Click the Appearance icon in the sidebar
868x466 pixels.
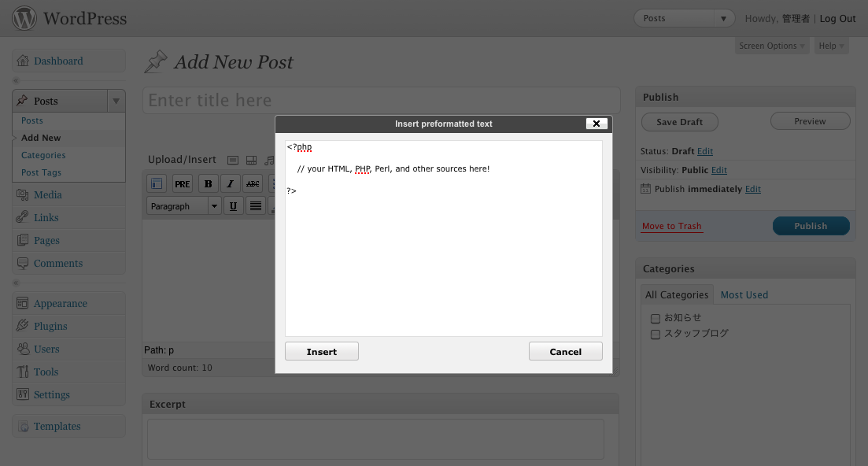click(x=23, y=303)
